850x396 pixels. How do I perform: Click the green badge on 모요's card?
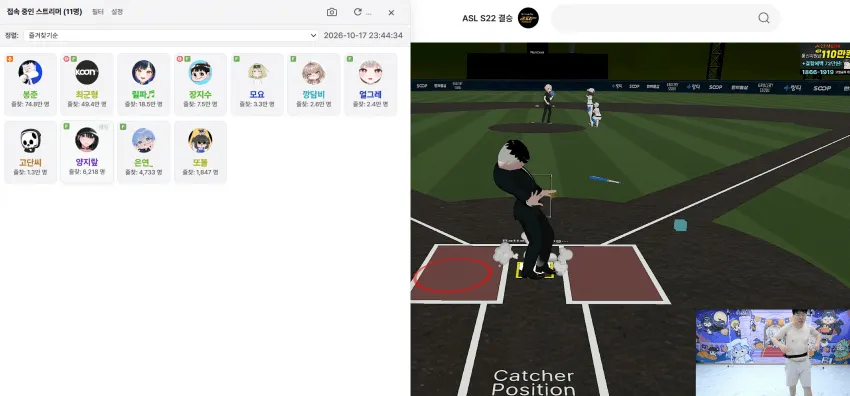click(x=236, y=59)
